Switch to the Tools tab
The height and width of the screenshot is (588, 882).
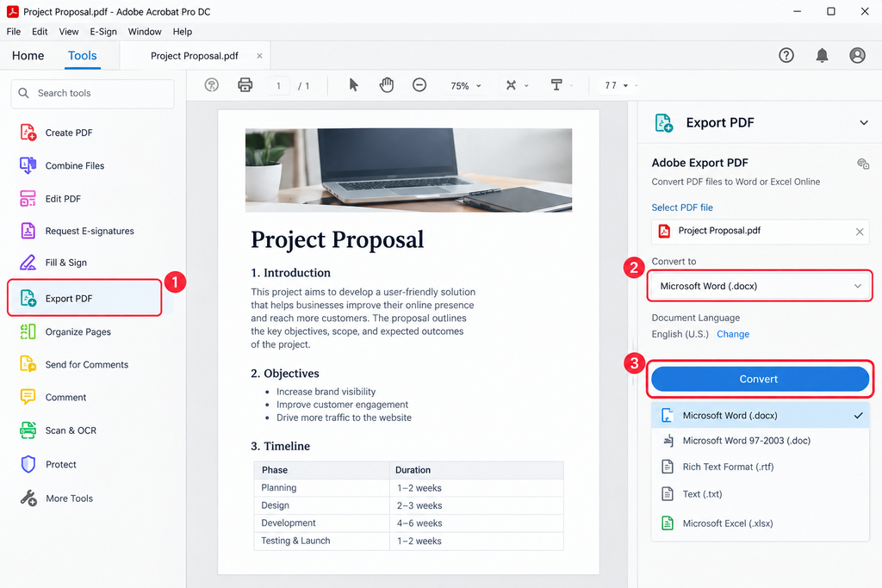[82, 56]
